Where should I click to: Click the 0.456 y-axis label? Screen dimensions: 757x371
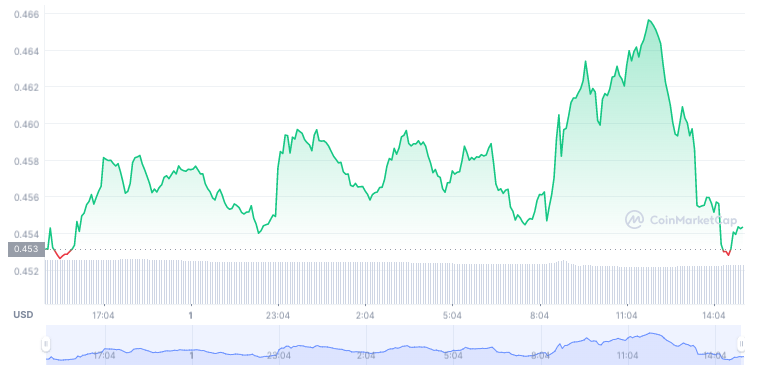coord(26,198)
